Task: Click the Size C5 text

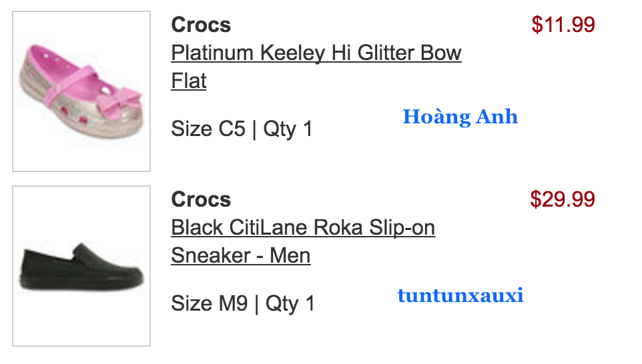Action: (x=208, y=129)
